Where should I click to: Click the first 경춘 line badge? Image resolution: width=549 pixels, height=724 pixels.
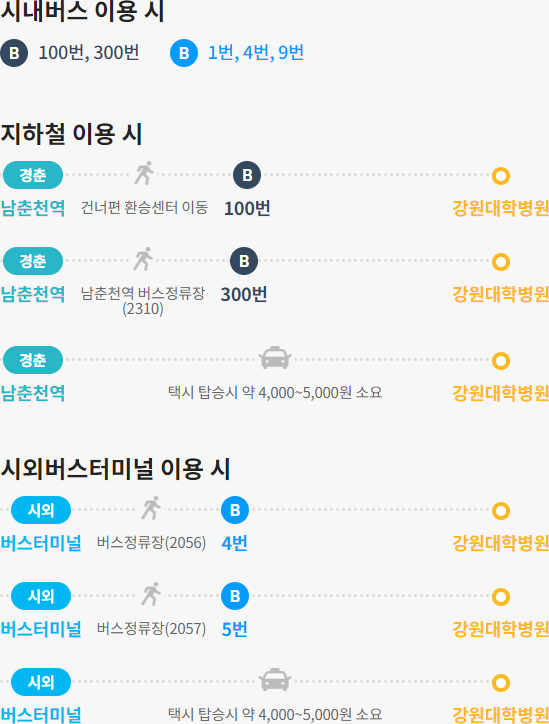[33, 175]
